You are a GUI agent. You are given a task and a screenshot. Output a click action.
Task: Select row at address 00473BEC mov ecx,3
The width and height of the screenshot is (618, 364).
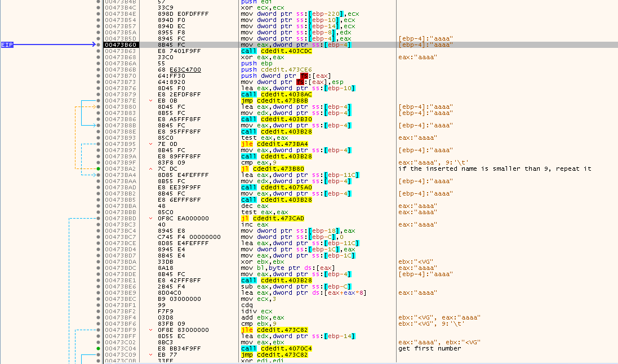[x=259, y=299]
